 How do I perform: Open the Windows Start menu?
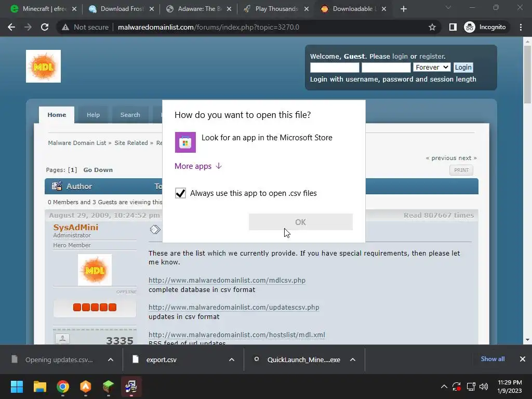point(17,387)
